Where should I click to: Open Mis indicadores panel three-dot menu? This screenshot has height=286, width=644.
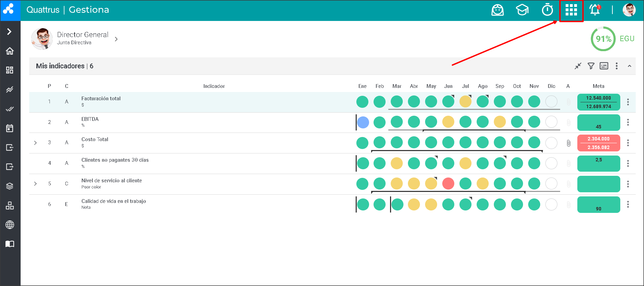617,66
